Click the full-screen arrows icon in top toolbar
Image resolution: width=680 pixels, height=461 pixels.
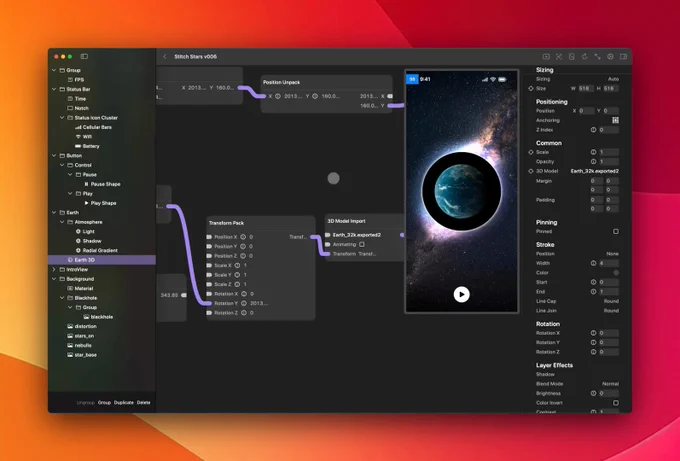click(598, 57)
